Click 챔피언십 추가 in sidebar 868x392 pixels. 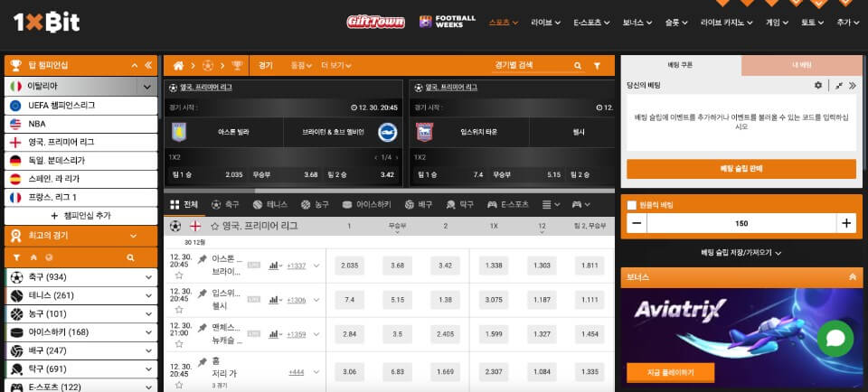[x=80, y=216]
